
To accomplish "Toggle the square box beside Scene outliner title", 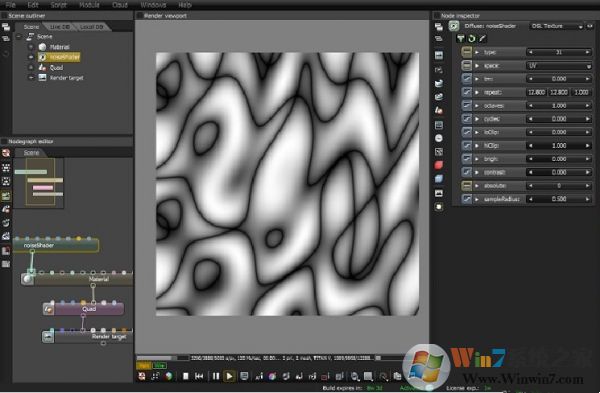I will pos(4,16).
